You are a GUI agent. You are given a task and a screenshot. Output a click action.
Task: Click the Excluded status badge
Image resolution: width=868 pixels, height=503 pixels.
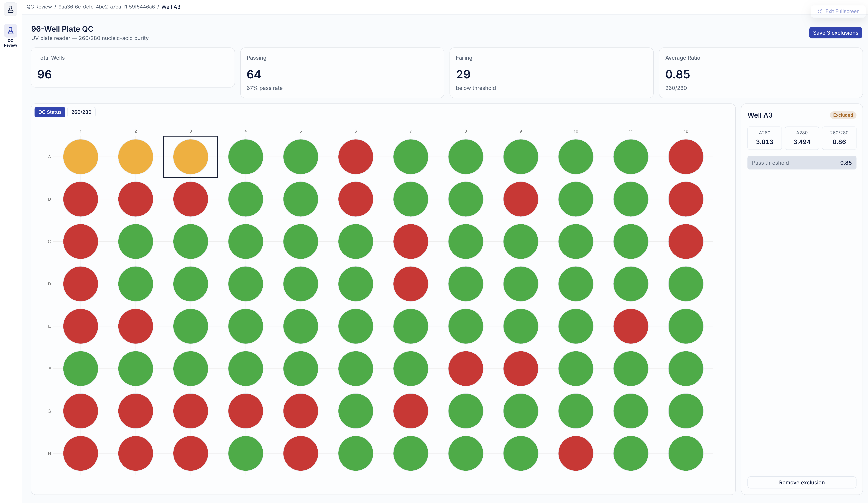tap(843, 115)
